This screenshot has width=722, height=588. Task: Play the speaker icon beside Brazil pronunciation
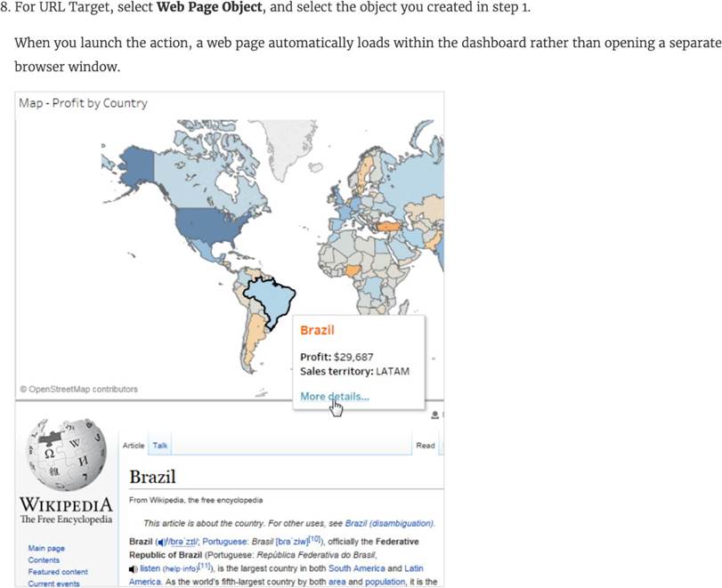[162, 542]
